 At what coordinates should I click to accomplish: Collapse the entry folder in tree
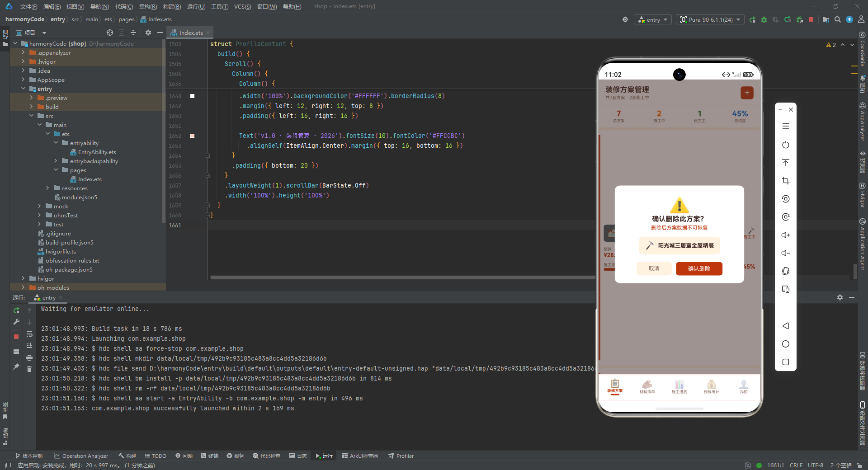click(x=23, y=89)
